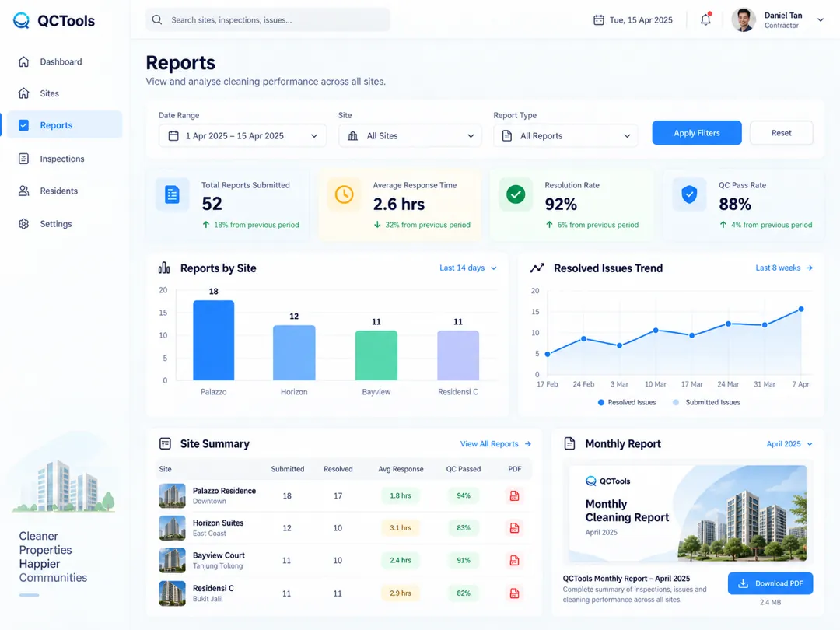Click the search magnifier icon
Screen dimensions: 840x630
157,19
